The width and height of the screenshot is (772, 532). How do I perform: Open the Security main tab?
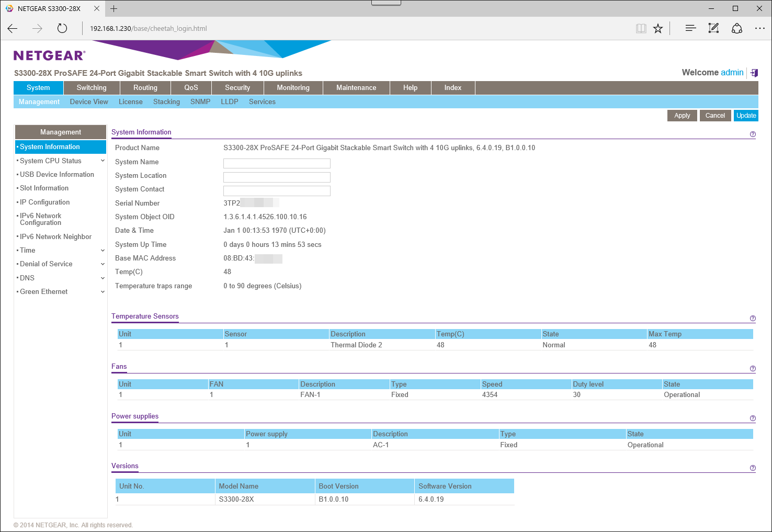(x=237, y=88)
